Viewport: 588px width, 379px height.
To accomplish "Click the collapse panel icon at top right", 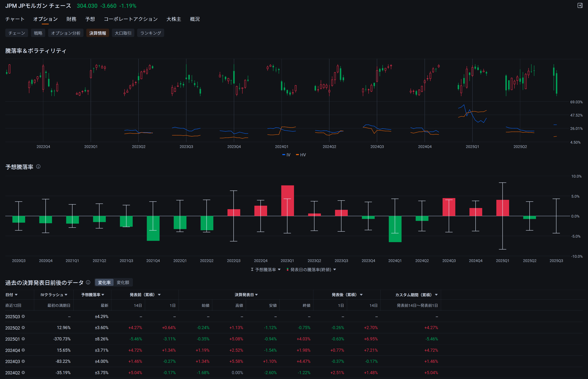I will [x=580, y=5].
